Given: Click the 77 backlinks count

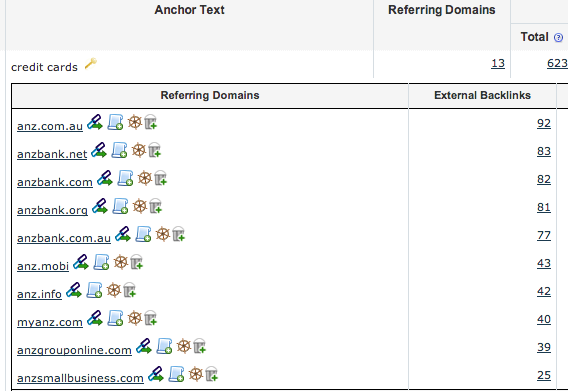Looking at the screenshot, I should (544, 235).
